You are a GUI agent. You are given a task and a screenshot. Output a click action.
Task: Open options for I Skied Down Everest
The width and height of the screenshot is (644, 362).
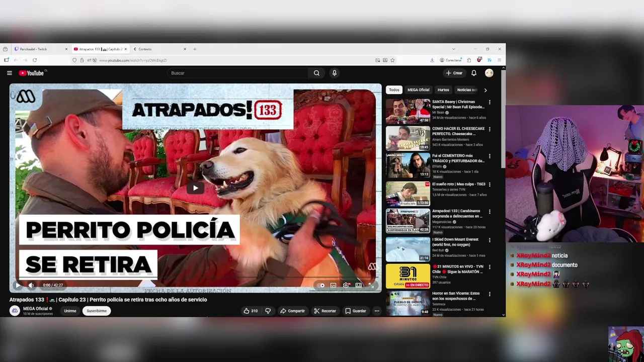(x=490, y=240)
